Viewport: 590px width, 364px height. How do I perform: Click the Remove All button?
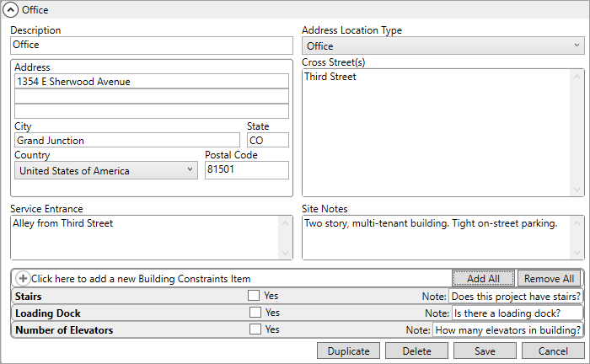click(549, 279)
